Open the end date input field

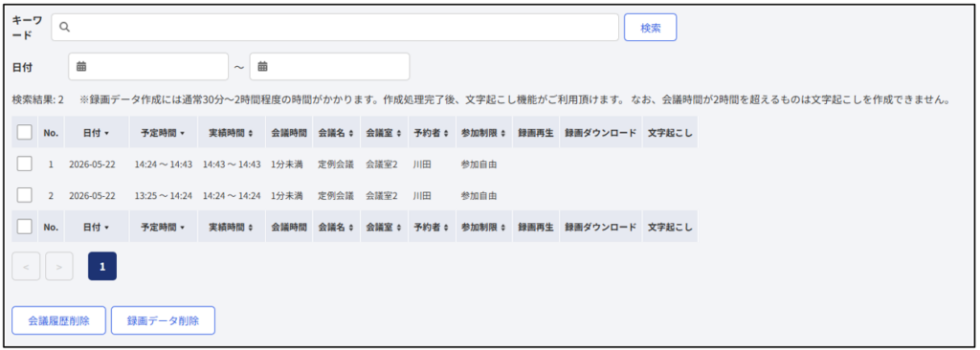tap(329, 66)
